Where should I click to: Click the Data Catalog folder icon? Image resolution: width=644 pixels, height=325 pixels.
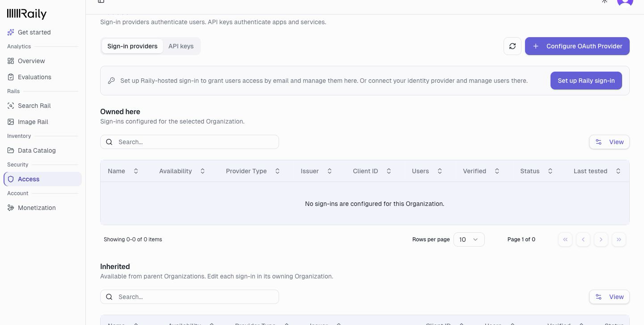coord(11,150)
